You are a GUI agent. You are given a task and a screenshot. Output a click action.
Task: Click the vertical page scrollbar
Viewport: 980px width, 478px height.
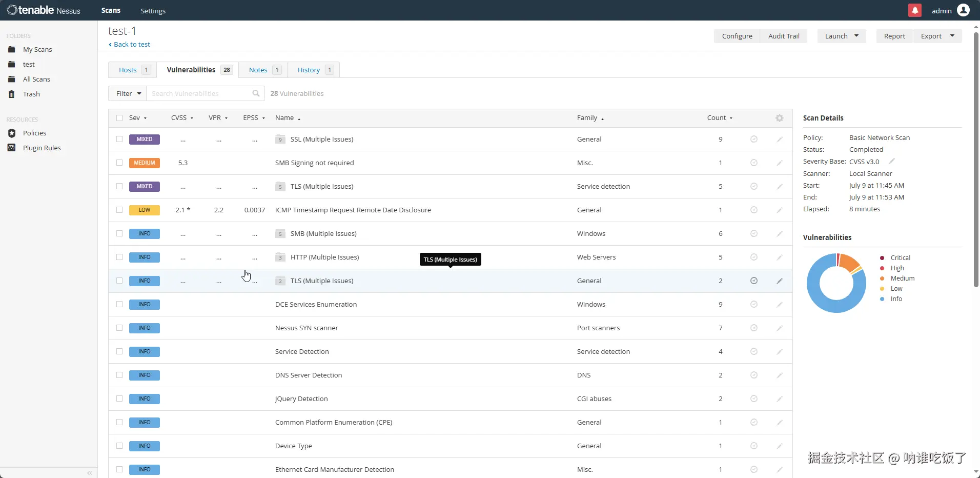976,159
